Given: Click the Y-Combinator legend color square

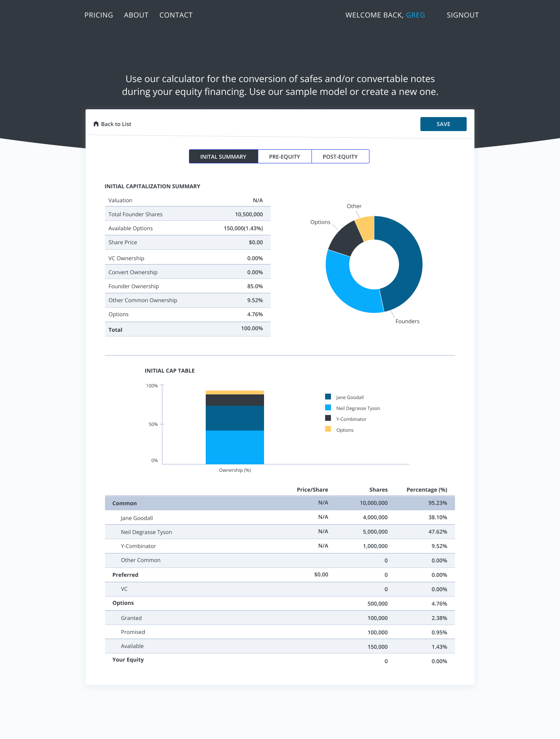Looking at the screenshot, I should (328, 418).
